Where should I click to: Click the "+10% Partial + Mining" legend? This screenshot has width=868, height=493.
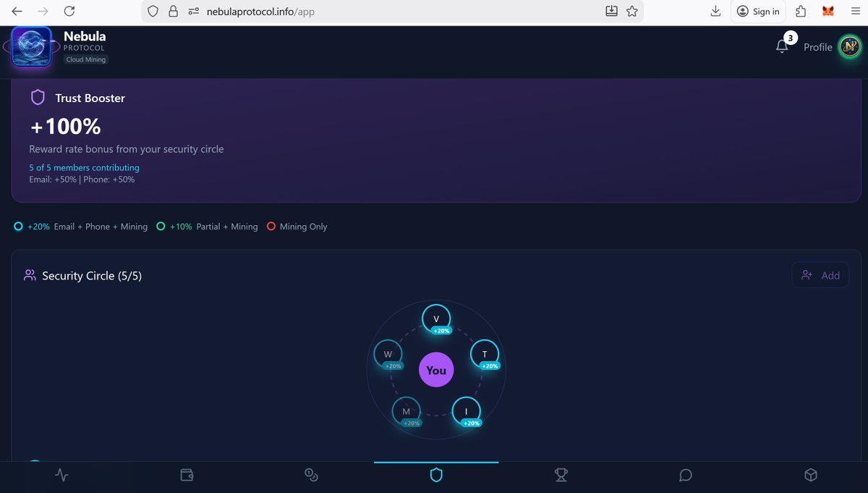click(207, 227)
